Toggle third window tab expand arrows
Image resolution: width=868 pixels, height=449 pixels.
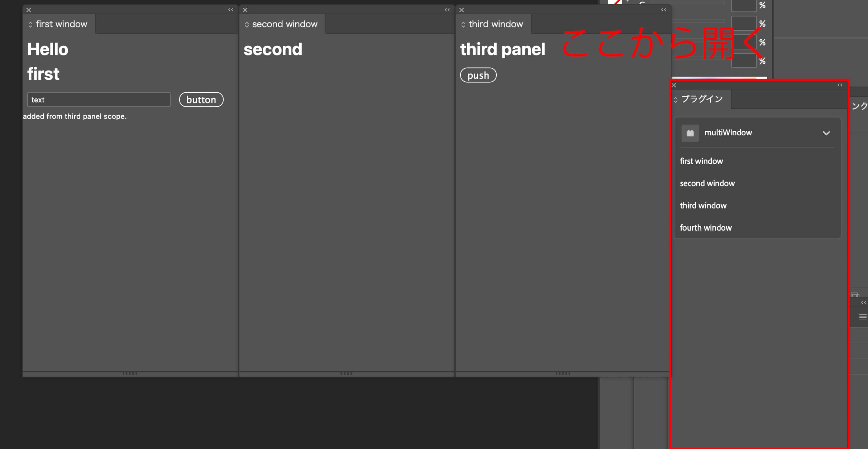463,24
